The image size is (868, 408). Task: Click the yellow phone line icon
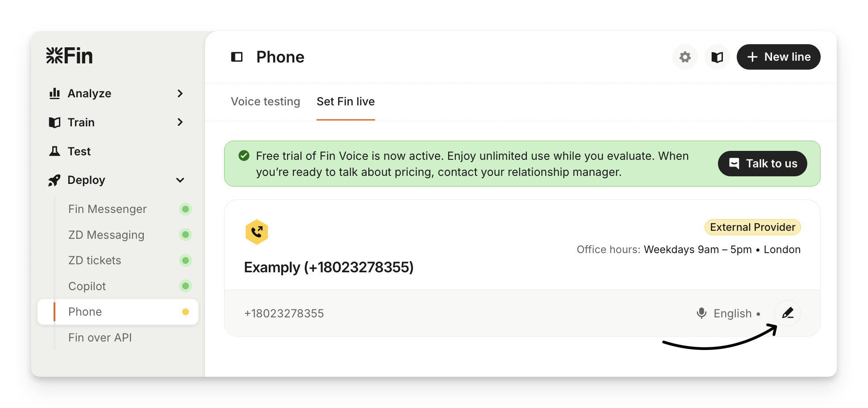point(257,232)
